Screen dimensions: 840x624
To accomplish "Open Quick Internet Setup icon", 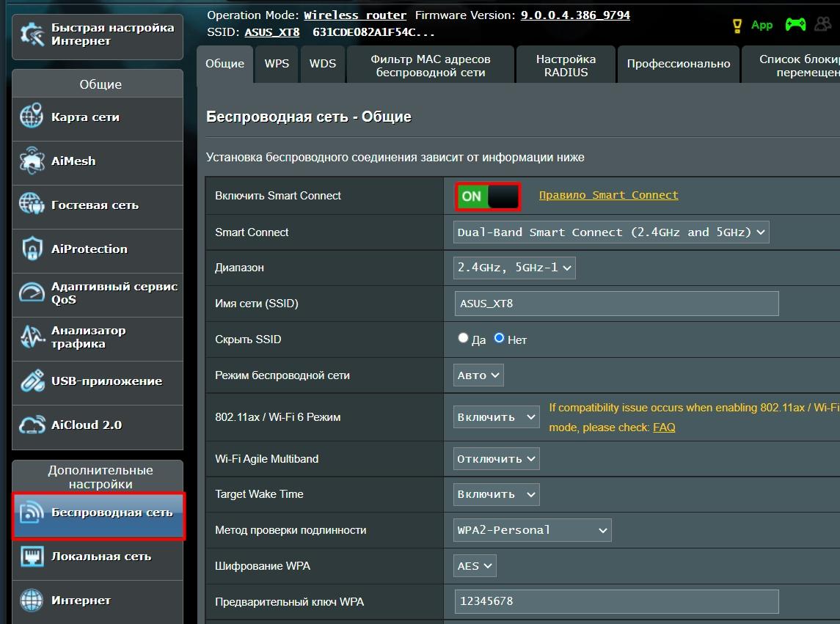I will tap(32, 34).
